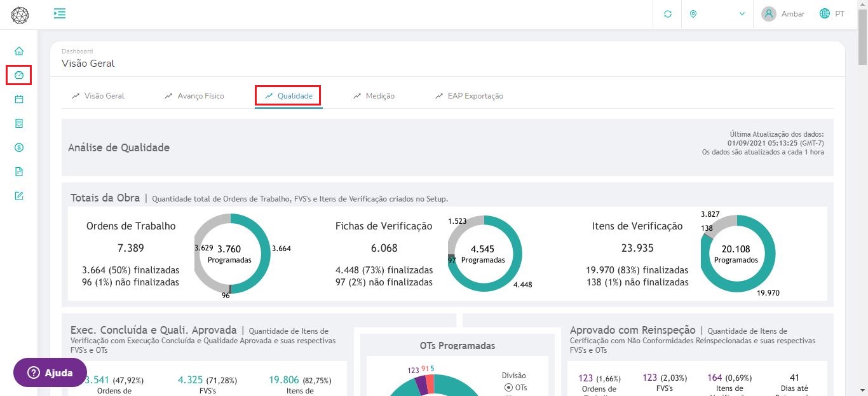Click the "Exec. Concluída e Quali. Aprovada" title
868x396 pixels.
coord(153,330)
